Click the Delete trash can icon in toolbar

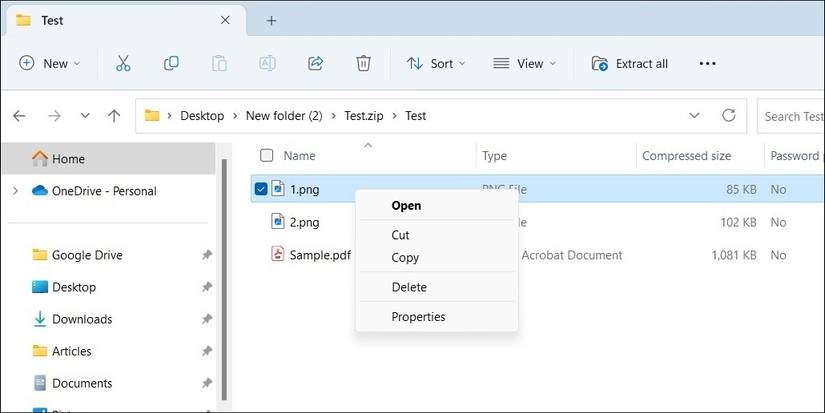coord(363,64)
